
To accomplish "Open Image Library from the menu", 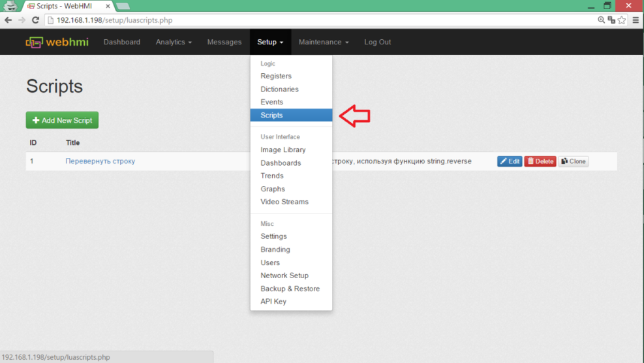I will coord(291,150).
